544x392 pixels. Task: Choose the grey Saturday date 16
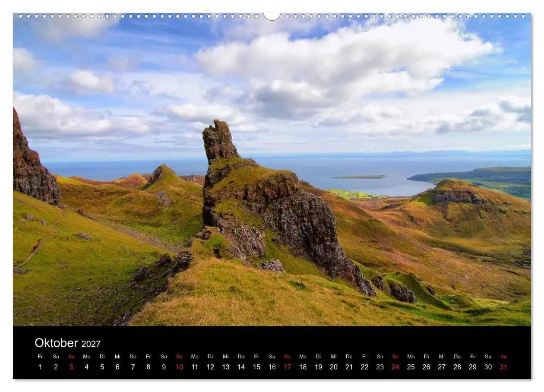(x=272, y=367)
